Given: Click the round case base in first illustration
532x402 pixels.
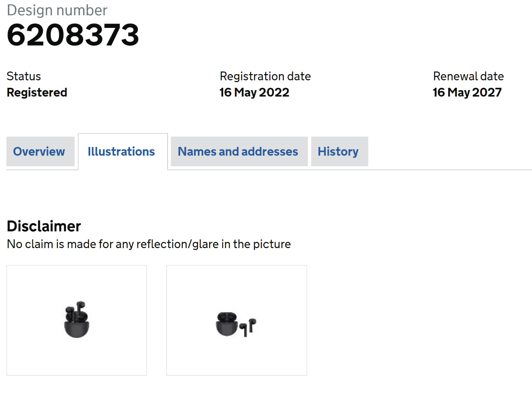Looking at the screenshot, I should [77, 330].
